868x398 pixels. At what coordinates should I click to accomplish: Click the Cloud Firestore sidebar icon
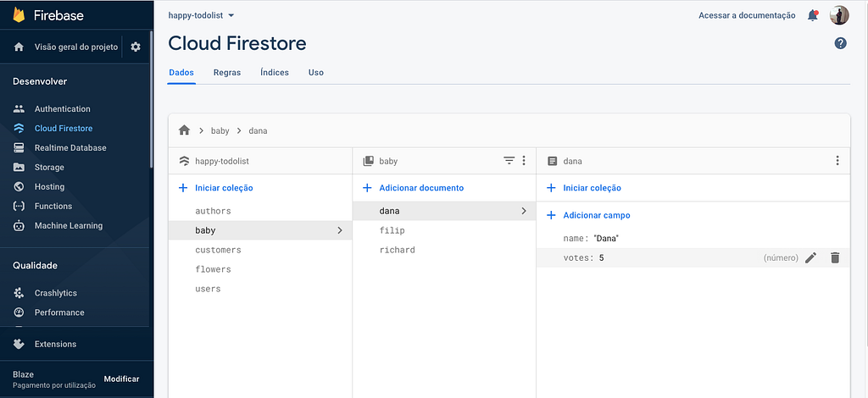click(19, 128)
